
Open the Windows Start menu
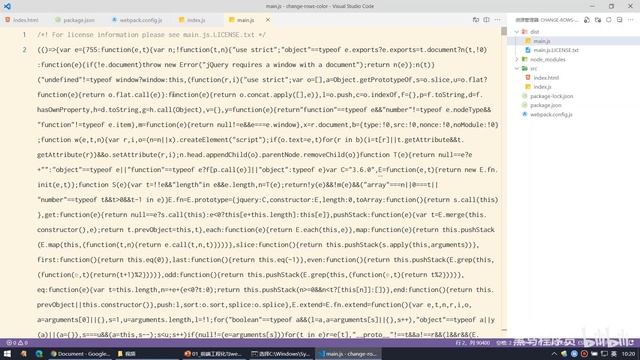pyautogui.click(x=7, y=353)
